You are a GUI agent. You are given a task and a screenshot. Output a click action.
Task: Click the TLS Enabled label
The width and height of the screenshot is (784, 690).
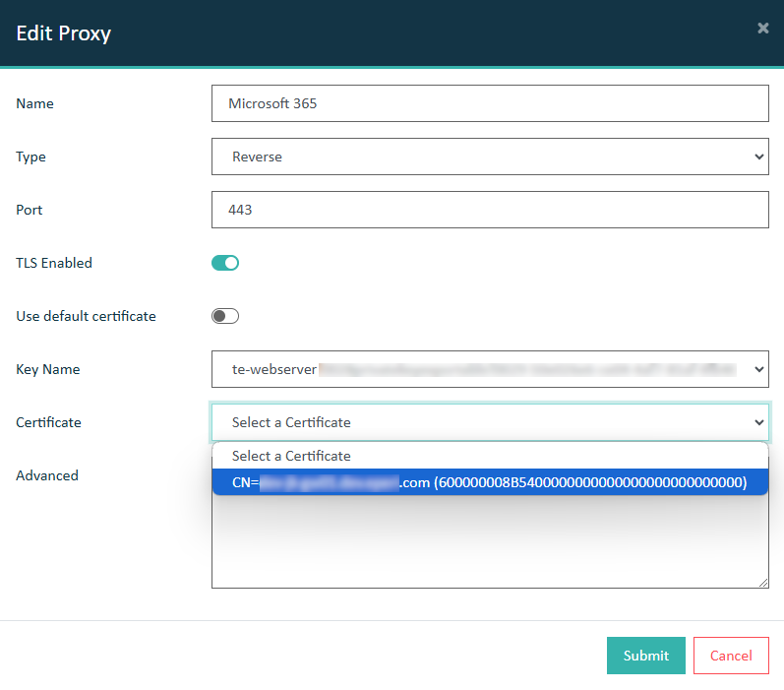pos(54,263)
